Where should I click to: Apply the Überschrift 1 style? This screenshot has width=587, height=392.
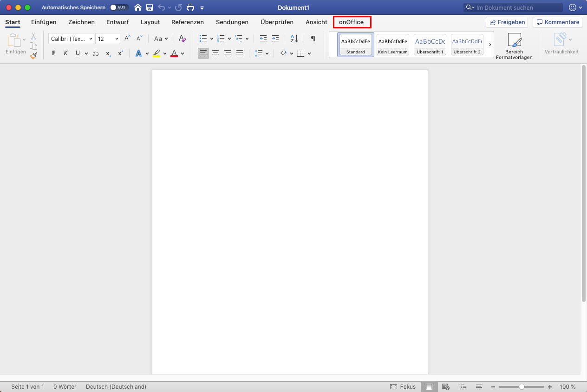(x=430, y=45)
